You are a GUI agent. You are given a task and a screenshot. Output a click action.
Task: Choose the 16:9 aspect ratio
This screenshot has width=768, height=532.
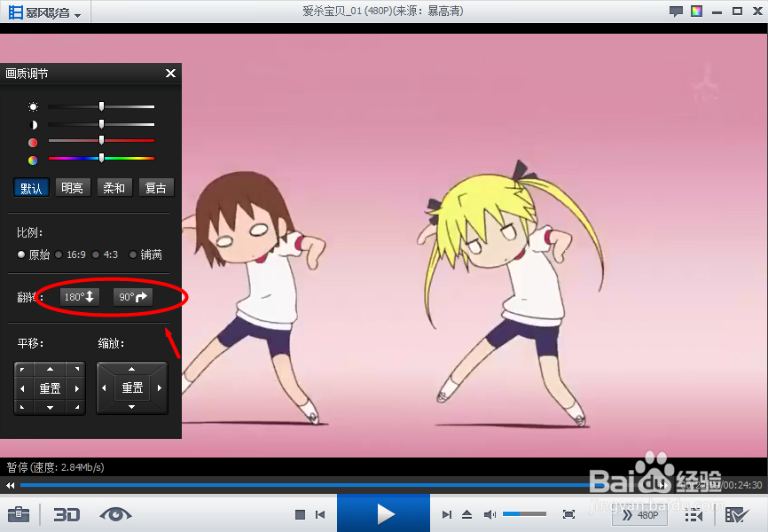[71, 254]
